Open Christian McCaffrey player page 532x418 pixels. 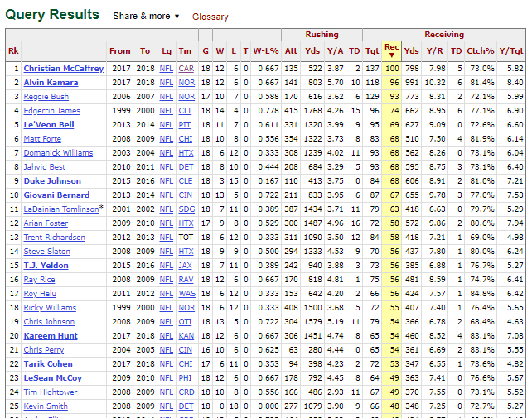point(64,69)
